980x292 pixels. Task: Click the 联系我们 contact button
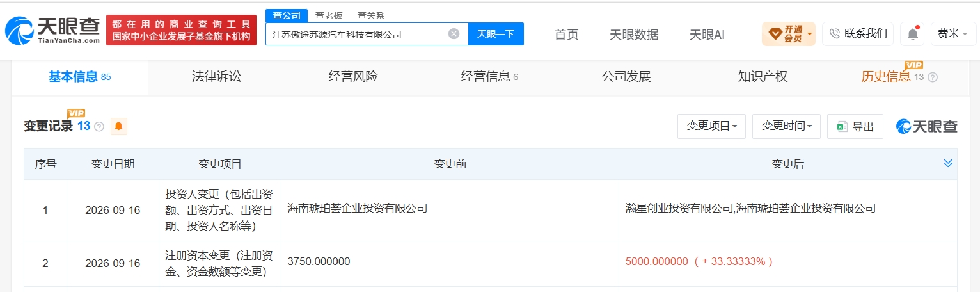click(858, 34)
